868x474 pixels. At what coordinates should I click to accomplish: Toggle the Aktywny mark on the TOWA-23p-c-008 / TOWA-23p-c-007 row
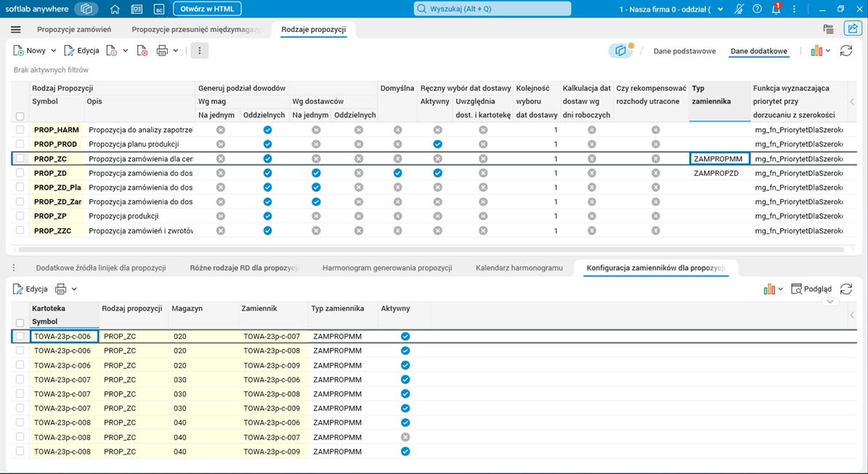pyautogui.click(x=405, y=438)
